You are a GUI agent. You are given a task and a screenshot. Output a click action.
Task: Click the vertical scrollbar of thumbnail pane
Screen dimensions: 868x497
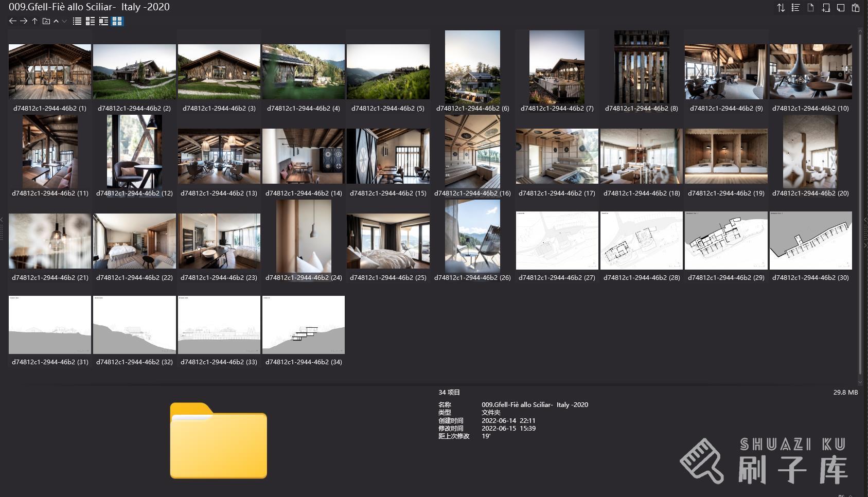860,201
